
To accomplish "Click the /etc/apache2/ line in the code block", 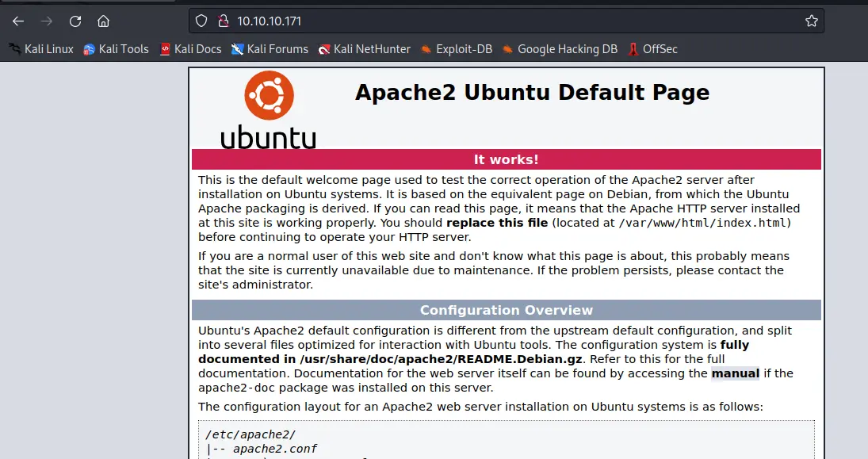I will 250,434.
